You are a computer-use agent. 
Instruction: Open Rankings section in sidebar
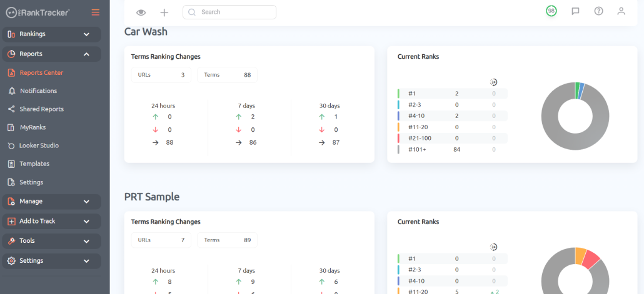(52, 34)
